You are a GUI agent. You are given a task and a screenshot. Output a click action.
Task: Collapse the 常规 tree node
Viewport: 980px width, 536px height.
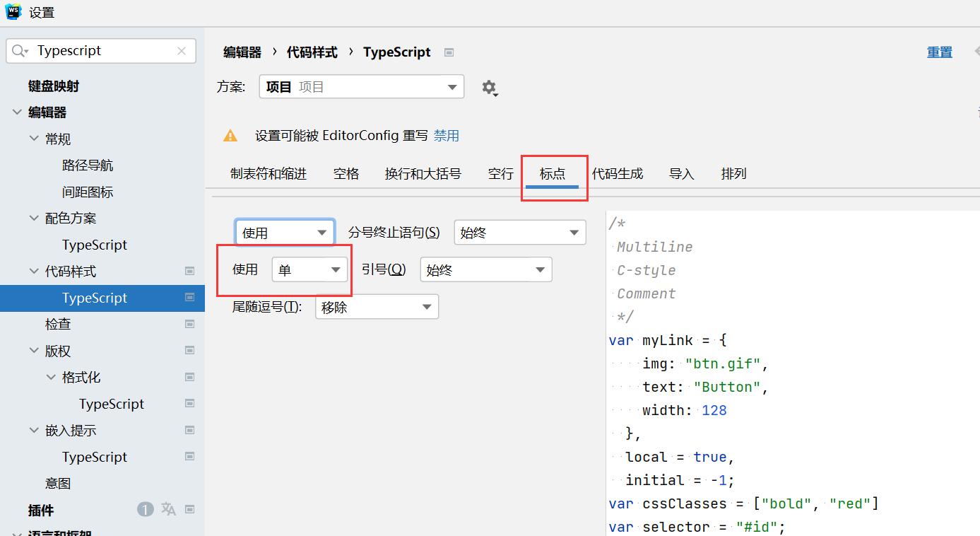[34, 139]
